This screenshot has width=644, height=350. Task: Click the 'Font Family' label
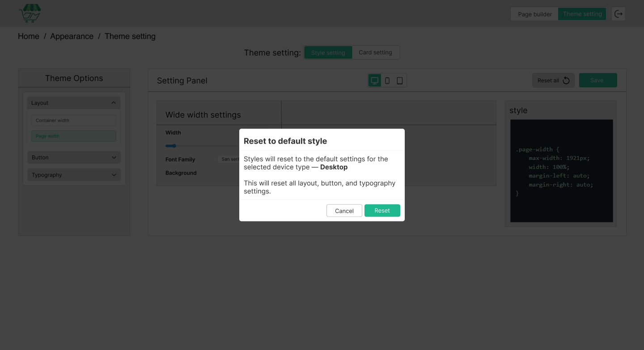[180, 159]
